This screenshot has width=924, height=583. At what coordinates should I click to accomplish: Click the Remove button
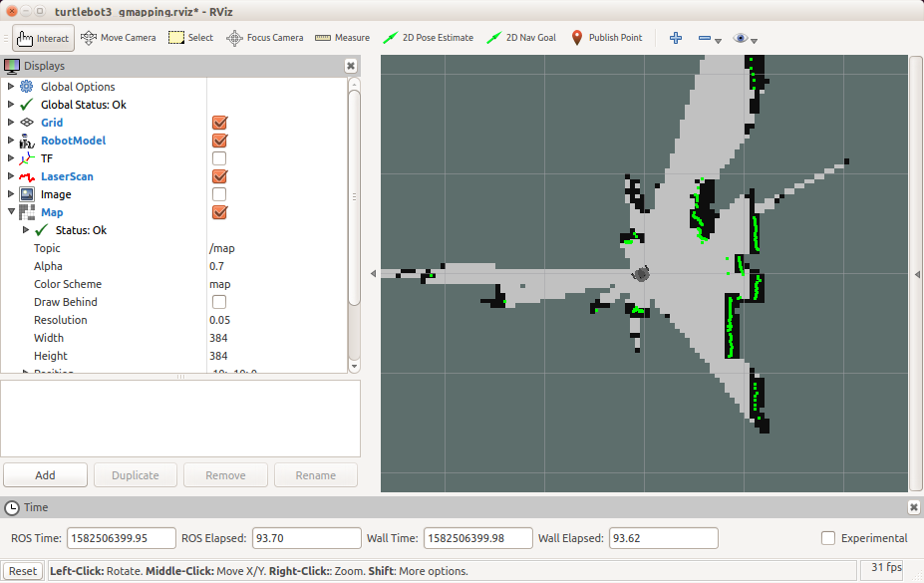click(225, 475)
